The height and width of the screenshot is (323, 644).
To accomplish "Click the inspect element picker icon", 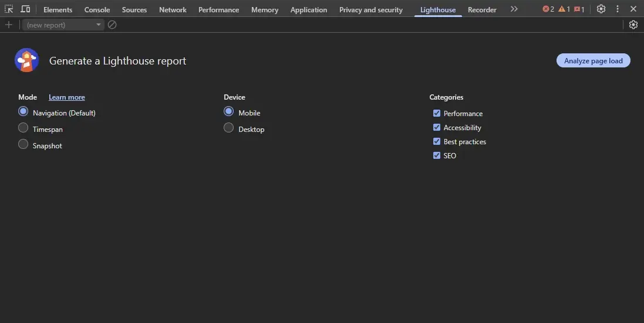I will [x=9, y=9].
